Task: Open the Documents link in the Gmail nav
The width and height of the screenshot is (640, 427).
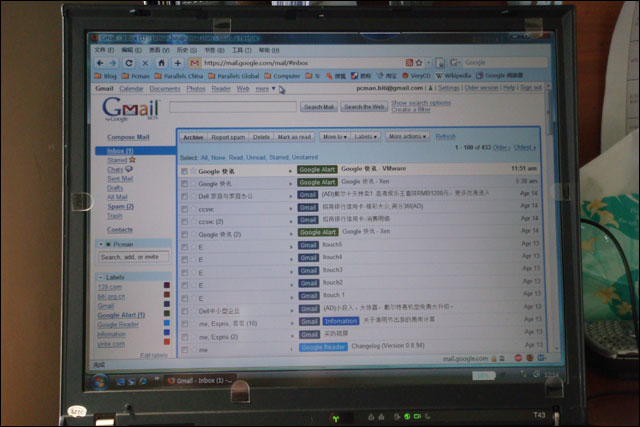Action: [x=164, y=89]
